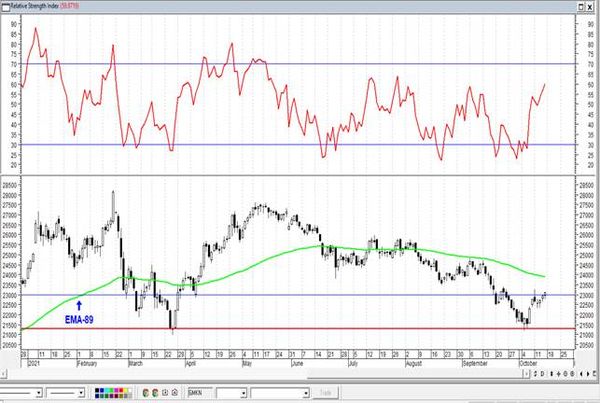The image size is (600, 403).
Task: Pick the blue color swatch
Action: pos(101,390)
